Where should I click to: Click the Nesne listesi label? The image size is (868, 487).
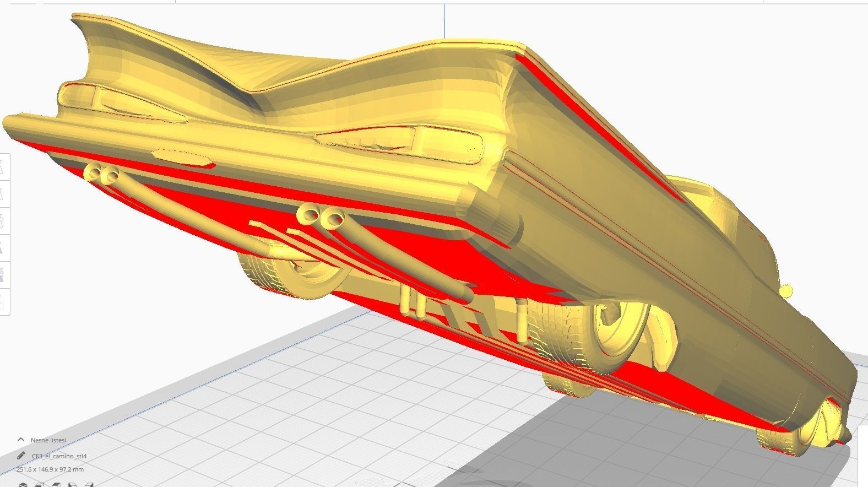(x=48, y=440)
